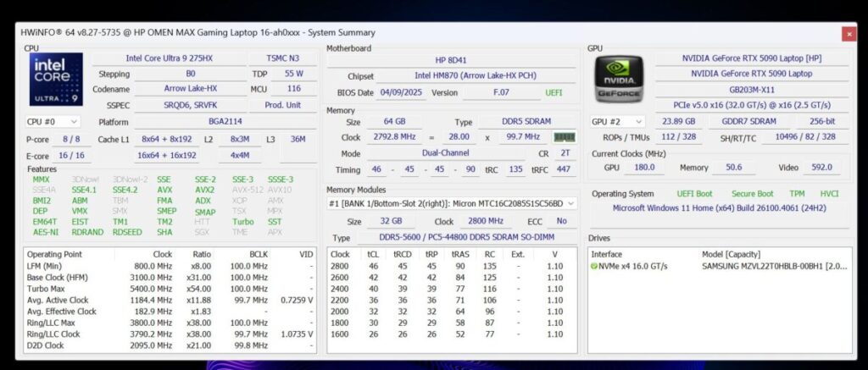Image resolution: width=868 pixels, height=370 pixels.
Task: Click the RDSEED feature label
Action: point(127,232)
